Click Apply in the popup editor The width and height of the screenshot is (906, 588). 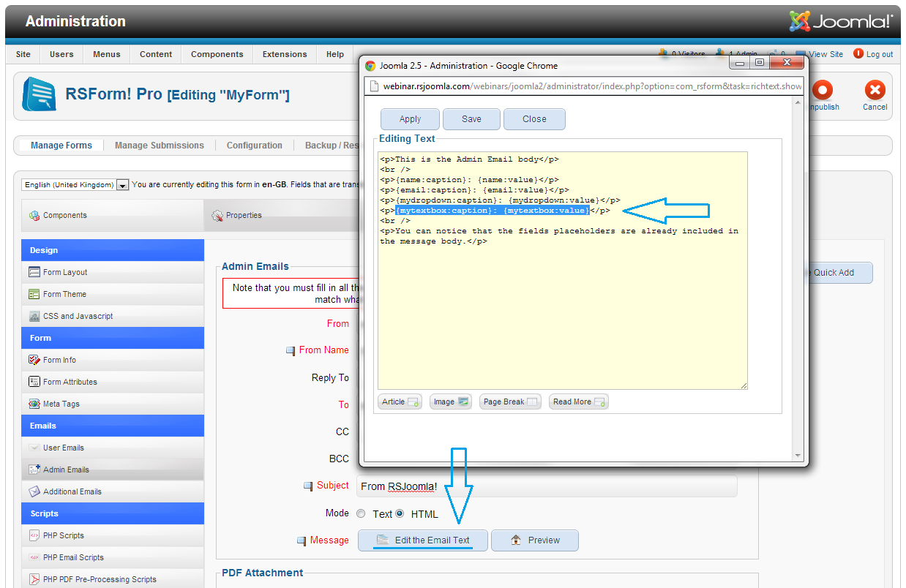click(411, 119)
